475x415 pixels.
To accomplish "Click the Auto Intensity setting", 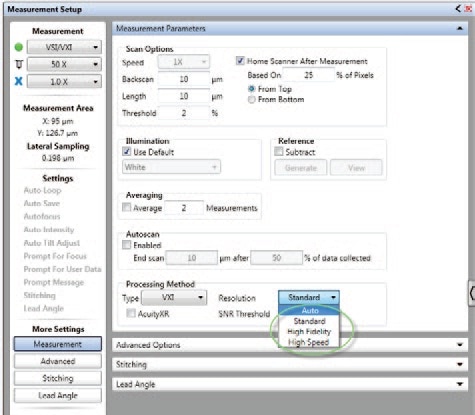I will tap(49, 230).
